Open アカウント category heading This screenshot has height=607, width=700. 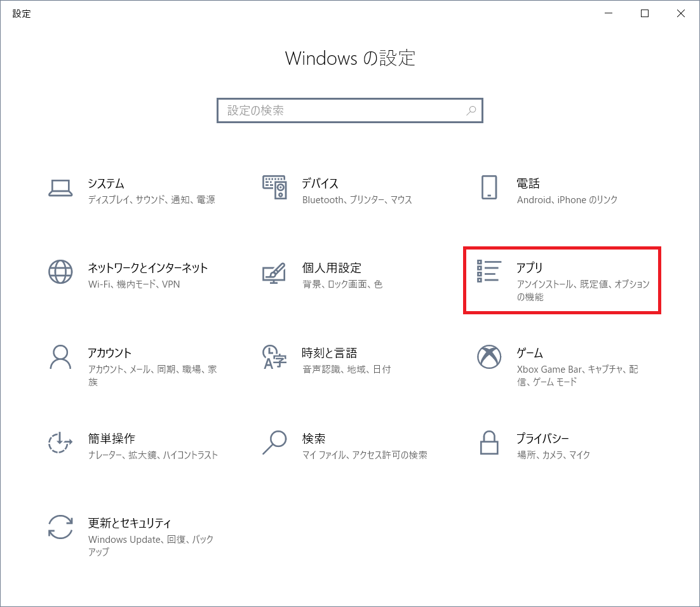(x=110, y=353)
